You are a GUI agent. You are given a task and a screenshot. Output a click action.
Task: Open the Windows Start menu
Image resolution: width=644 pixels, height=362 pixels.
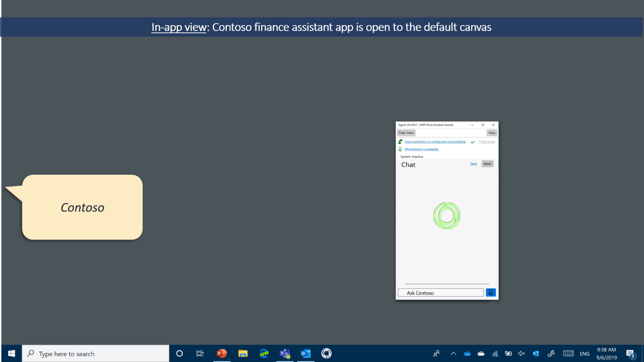coord(12,353)
